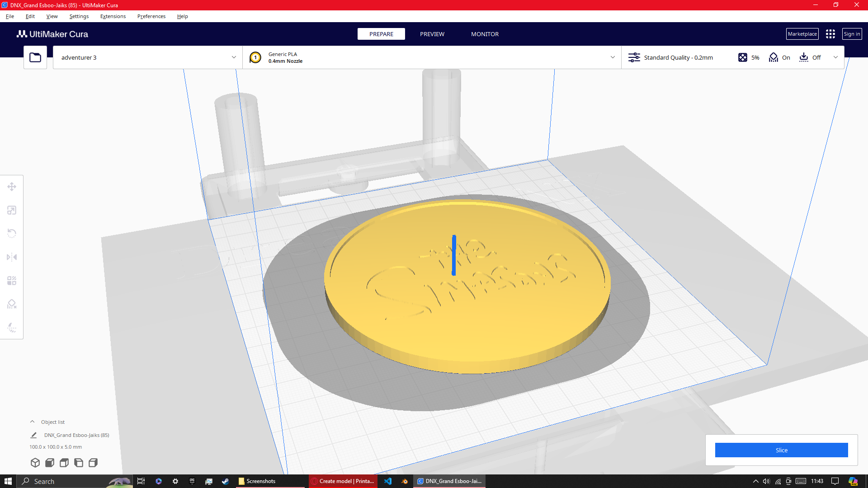Open the Marketplace

802,34
